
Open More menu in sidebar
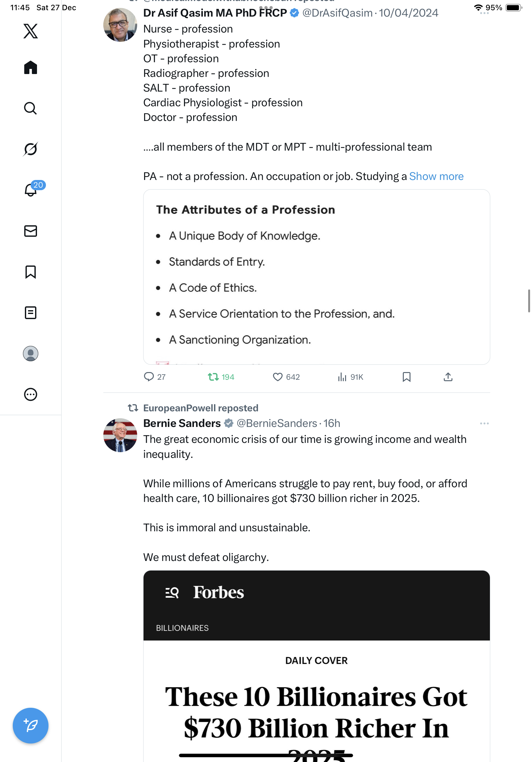pos(31,395)
